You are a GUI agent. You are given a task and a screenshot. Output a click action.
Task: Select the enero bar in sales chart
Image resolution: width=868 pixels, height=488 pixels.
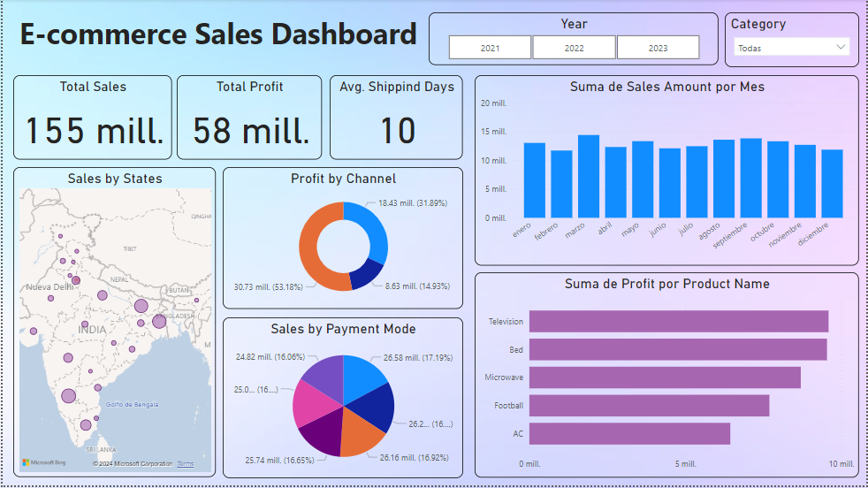(x=534, y=180)
